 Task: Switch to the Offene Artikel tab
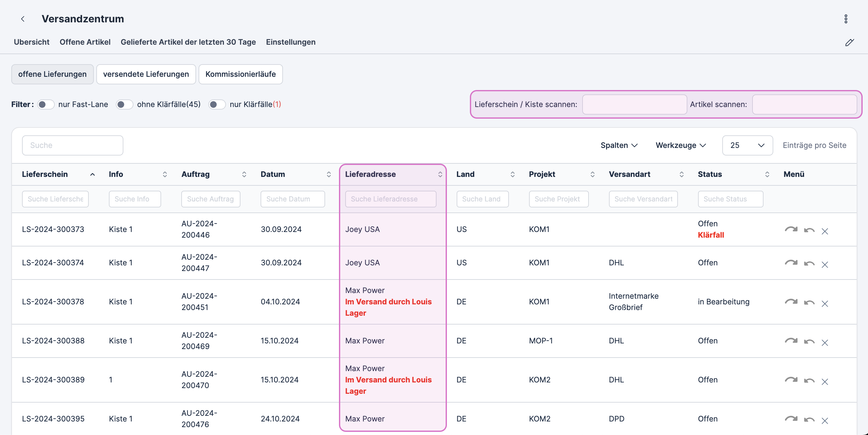click(85, 42)
